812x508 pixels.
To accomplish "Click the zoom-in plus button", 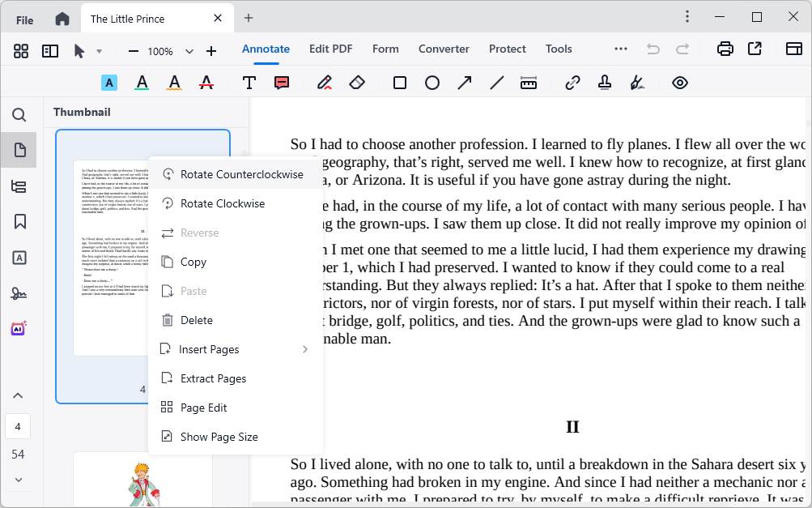I will [x=210, y=50].
